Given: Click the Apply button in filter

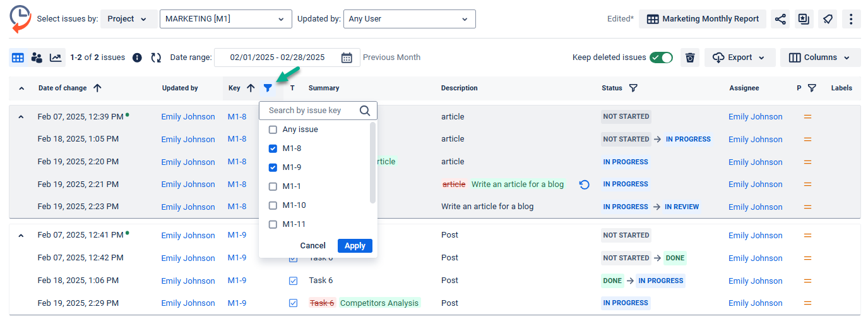Looking at the screenshot, I should (x=355, y=246).
